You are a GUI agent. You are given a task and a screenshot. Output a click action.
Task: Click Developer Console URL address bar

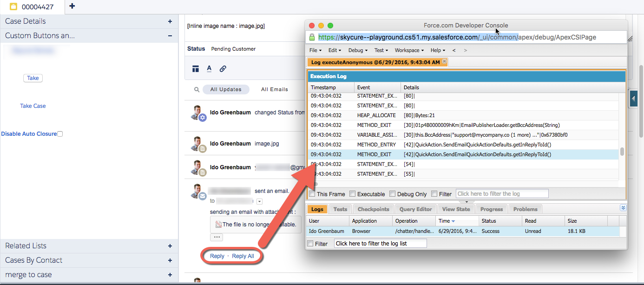click(467, 37)
